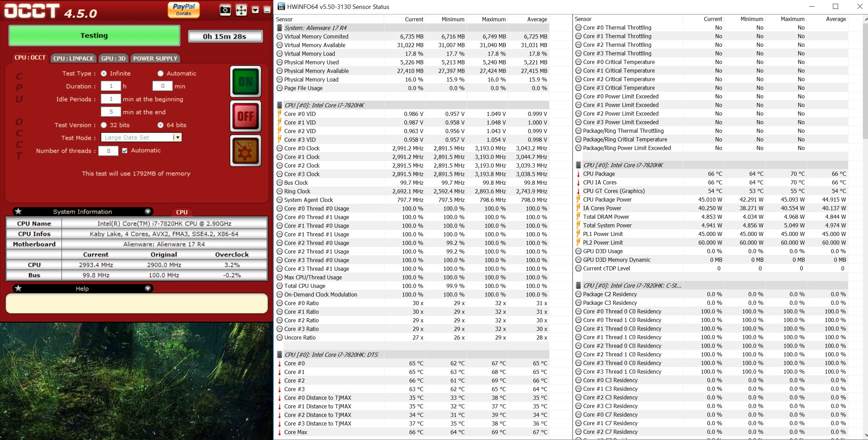Viewport: 868px width, 440px height.
Task: Click the Number of threads field
Action: [x=108, y=151]
